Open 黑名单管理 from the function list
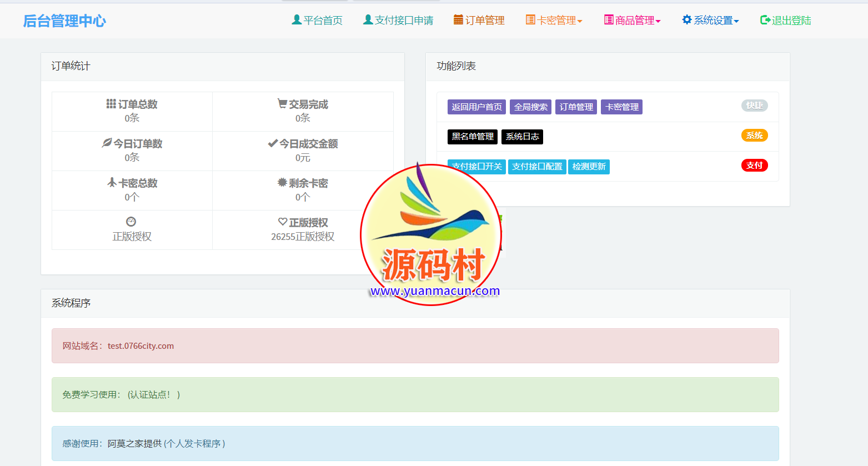 click(x=472, y=137)
